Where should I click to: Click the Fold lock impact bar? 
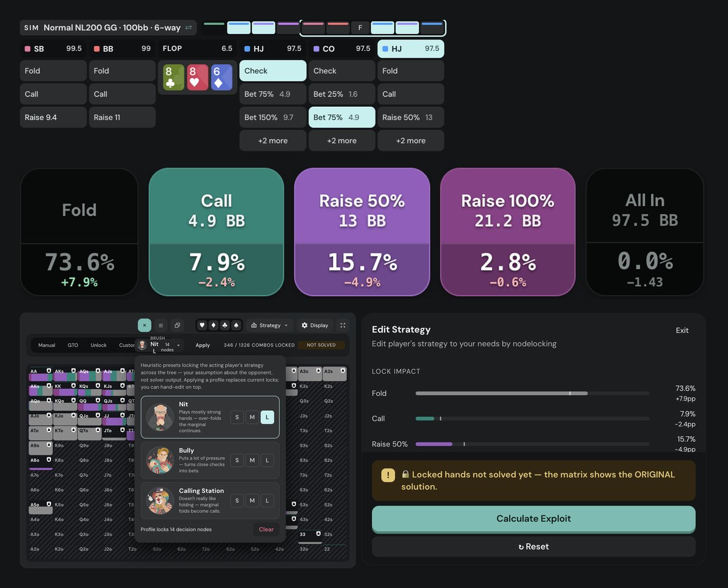(x=532, y=393)
